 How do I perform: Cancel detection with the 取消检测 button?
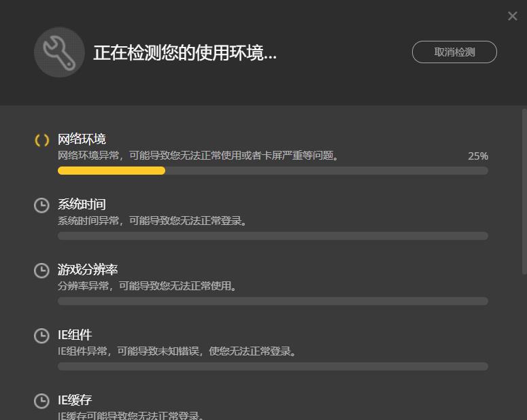click(x=454, y=52)
